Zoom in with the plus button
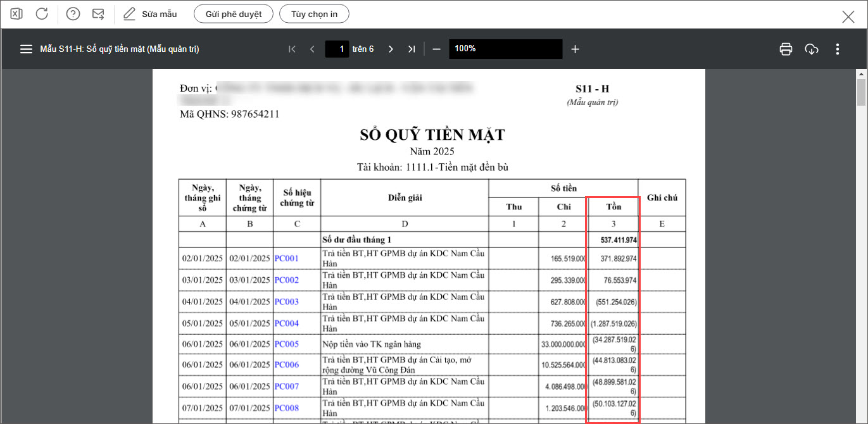Screen dimensions: 868x424 (575, 49)
